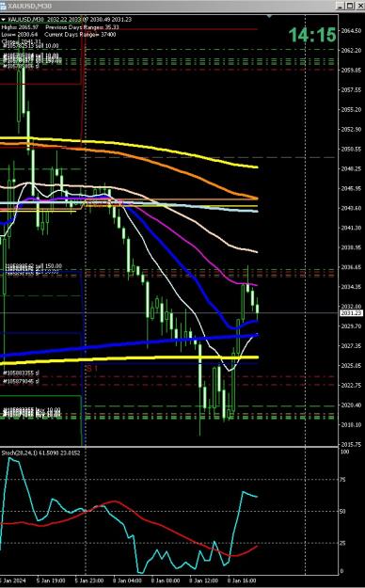Expand the one-click trading arrow beside XAUUSD,M30

[x=4, y=20]
